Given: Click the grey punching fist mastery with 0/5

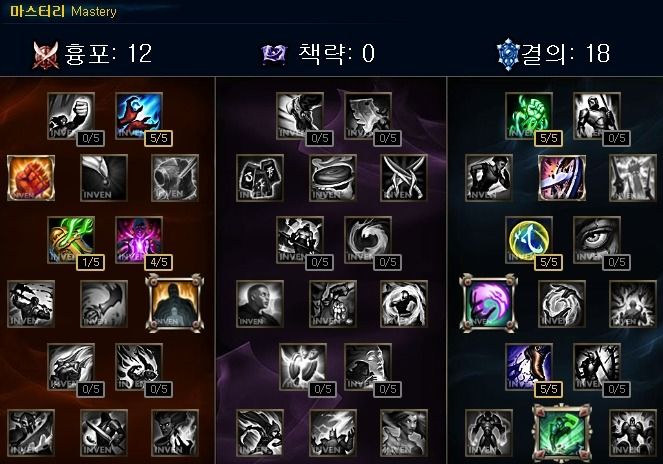Looking at the screenshot, I should coord(71,116).
